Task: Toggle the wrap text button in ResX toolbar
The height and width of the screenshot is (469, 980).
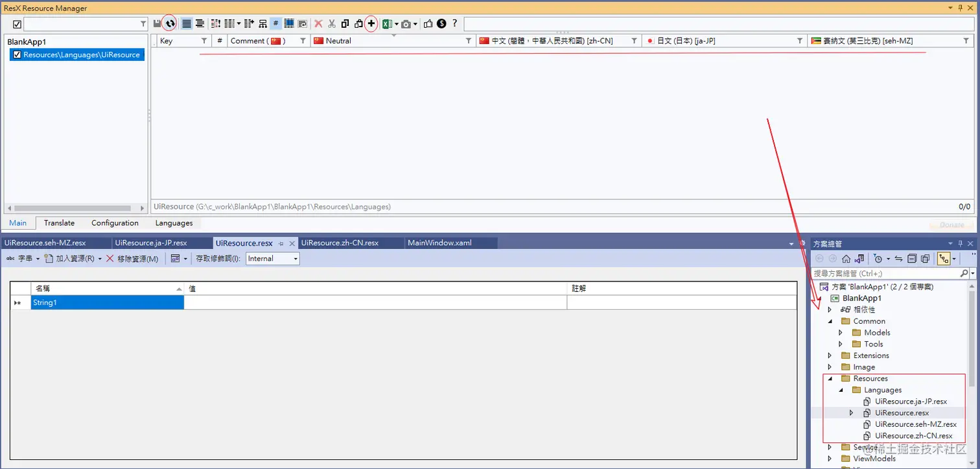Action: [x=302, y=23]
